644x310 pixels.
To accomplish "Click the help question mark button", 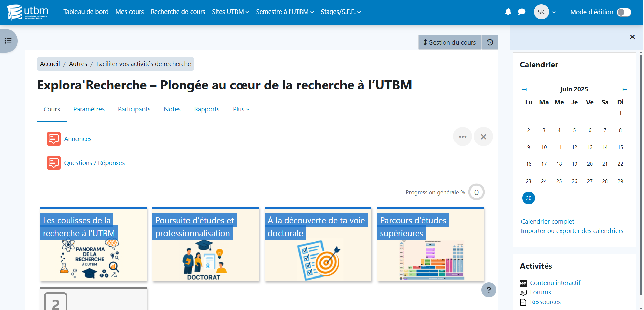I will coord(488,290).
